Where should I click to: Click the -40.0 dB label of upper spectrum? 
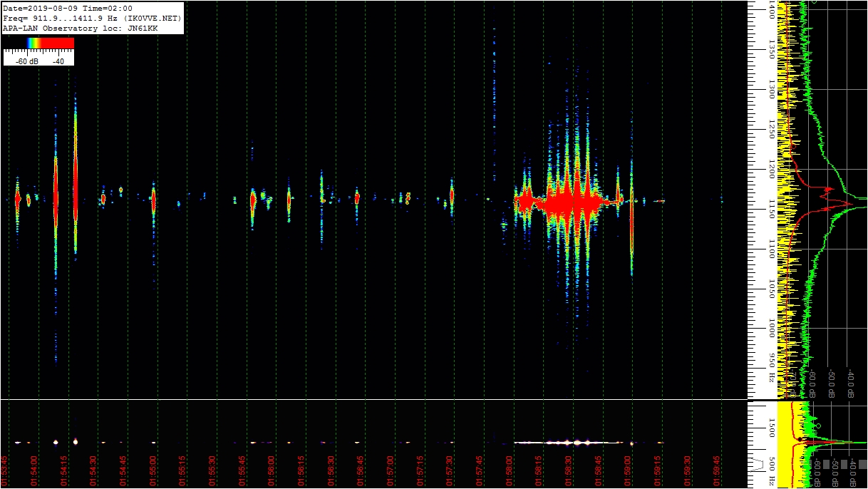click(851, 384)
